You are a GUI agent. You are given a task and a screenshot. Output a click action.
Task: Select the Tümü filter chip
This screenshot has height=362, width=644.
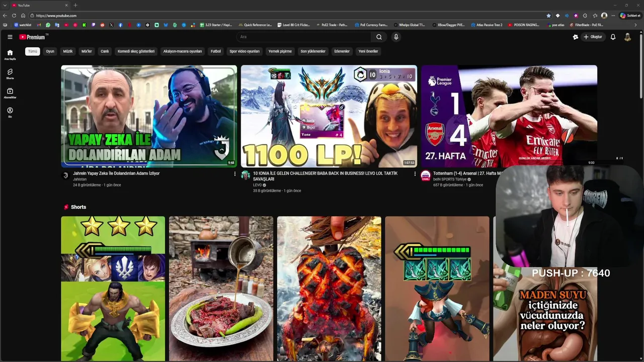[33, 51]
